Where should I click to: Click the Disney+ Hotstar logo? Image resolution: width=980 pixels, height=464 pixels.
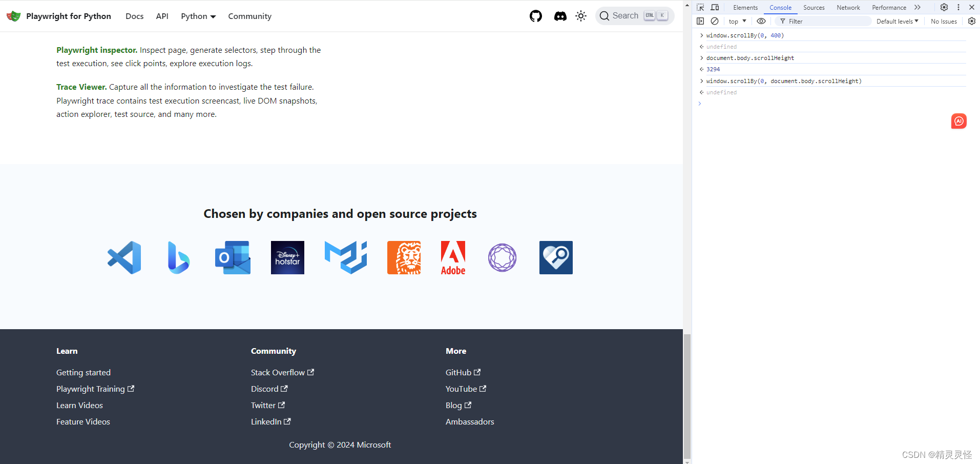tap(287, 257)
